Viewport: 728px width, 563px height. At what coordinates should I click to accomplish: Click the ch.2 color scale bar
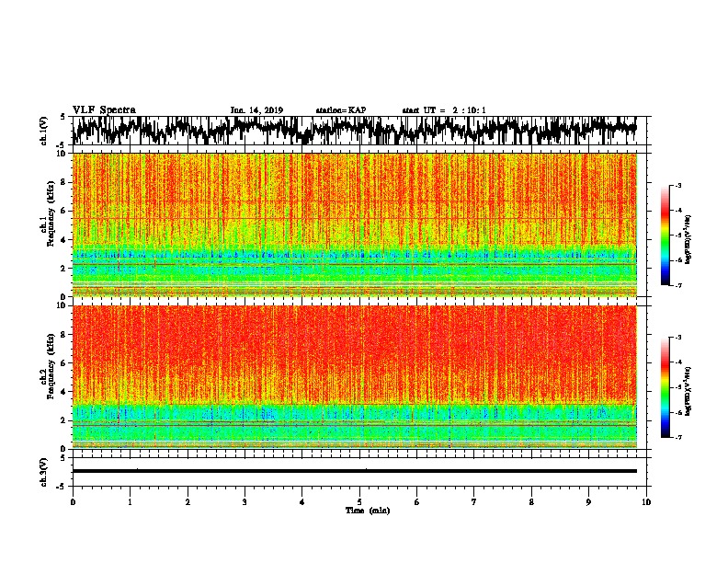[x=665, y=387]
